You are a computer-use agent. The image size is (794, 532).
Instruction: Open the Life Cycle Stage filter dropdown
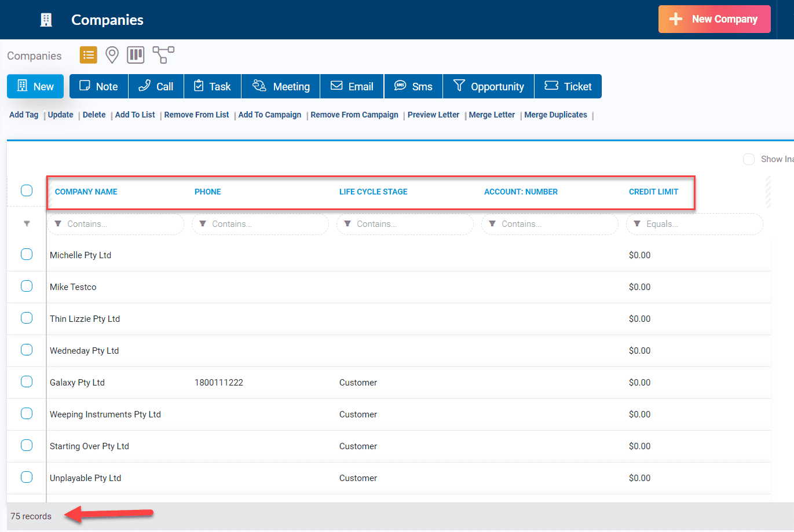pyautogui.click(x=347, y=224)
